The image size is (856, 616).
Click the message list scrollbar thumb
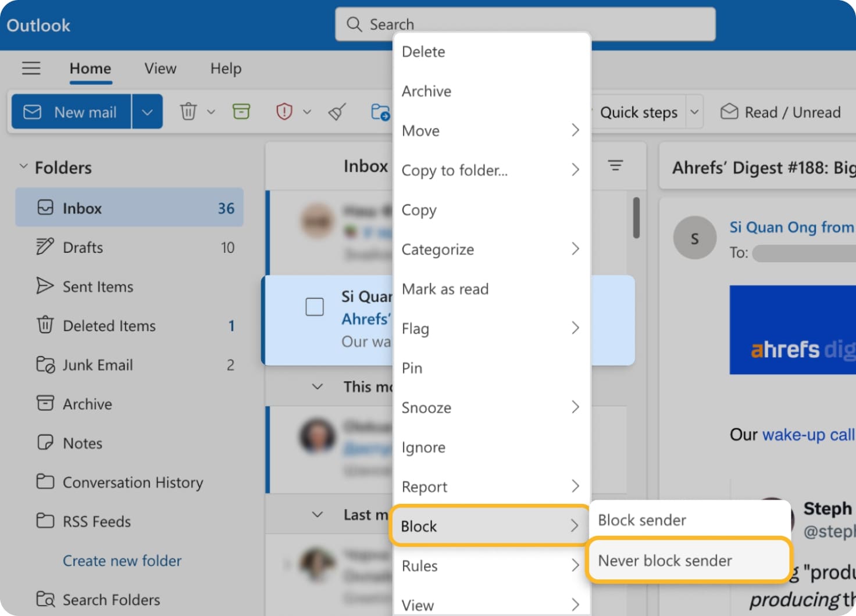[x=636, y=218]
